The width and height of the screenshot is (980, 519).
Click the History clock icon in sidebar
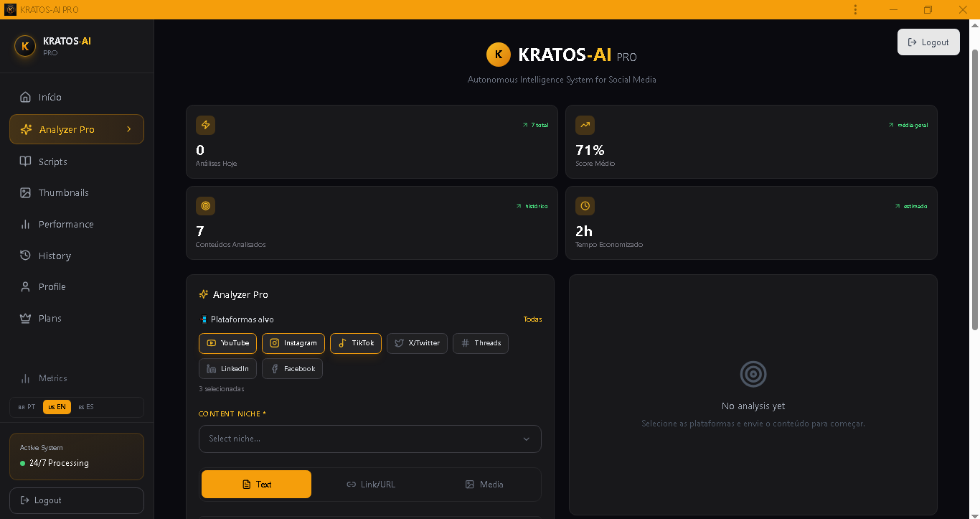24,256
